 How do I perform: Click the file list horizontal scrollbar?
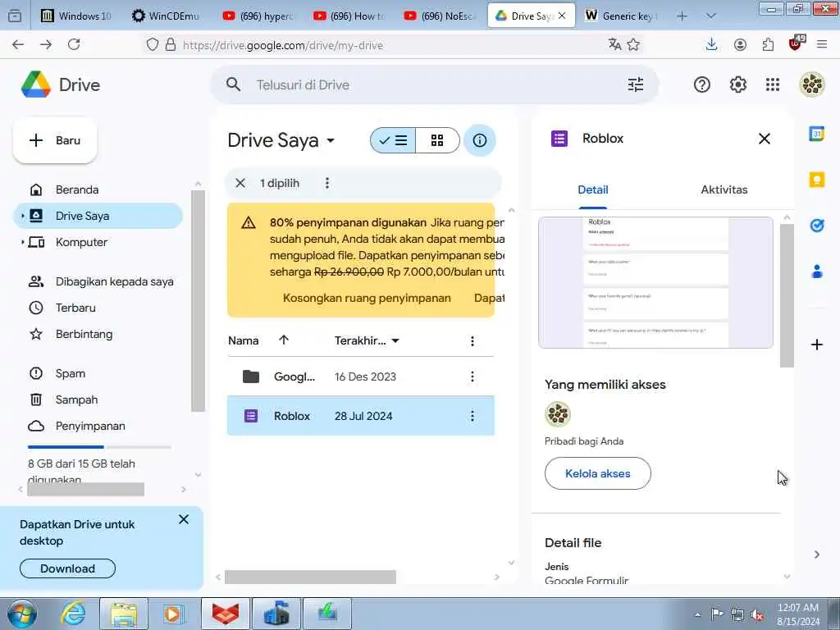click(x=310, y=577)
